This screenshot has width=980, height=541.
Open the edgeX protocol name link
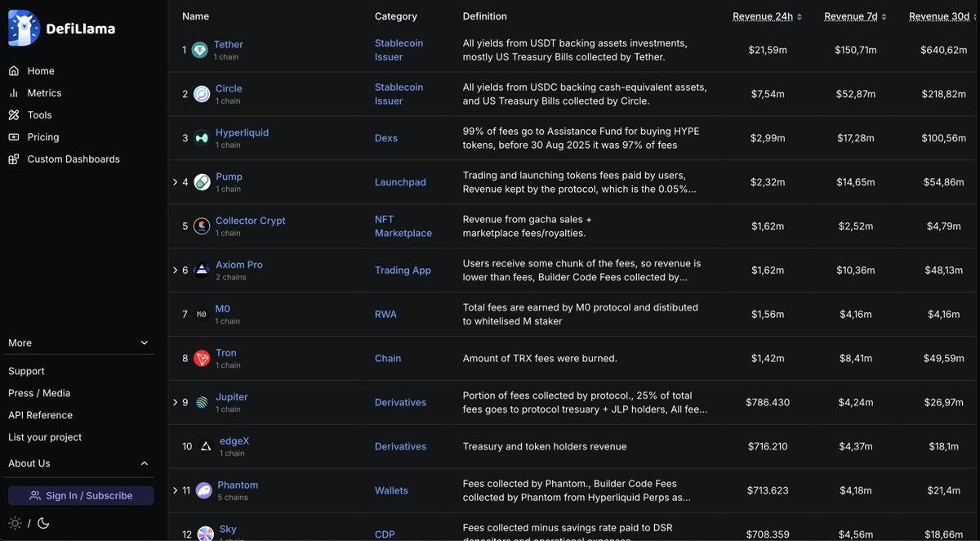234,441
